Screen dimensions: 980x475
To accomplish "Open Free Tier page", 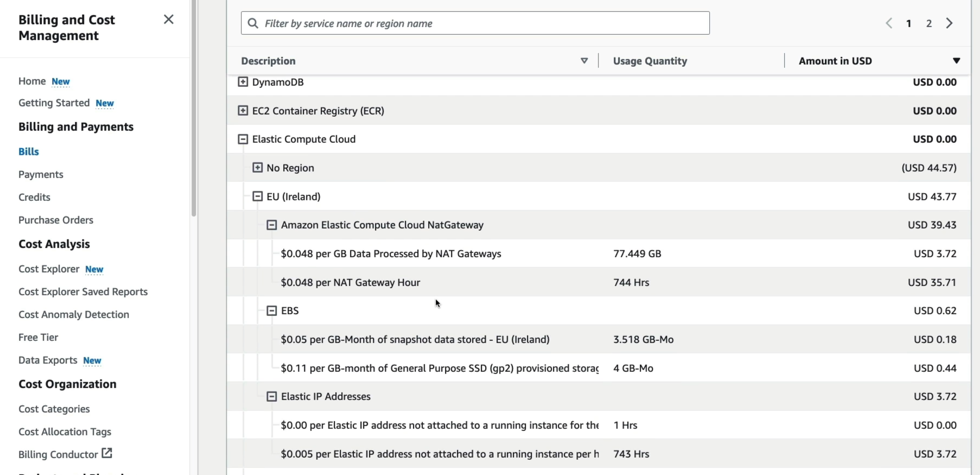I will [38, 337].
